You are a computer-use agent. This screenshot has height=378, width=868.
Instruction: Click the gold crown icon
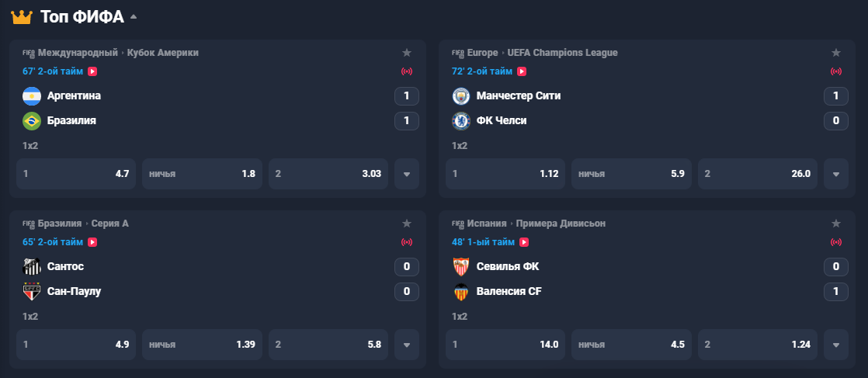pos(22,17)
